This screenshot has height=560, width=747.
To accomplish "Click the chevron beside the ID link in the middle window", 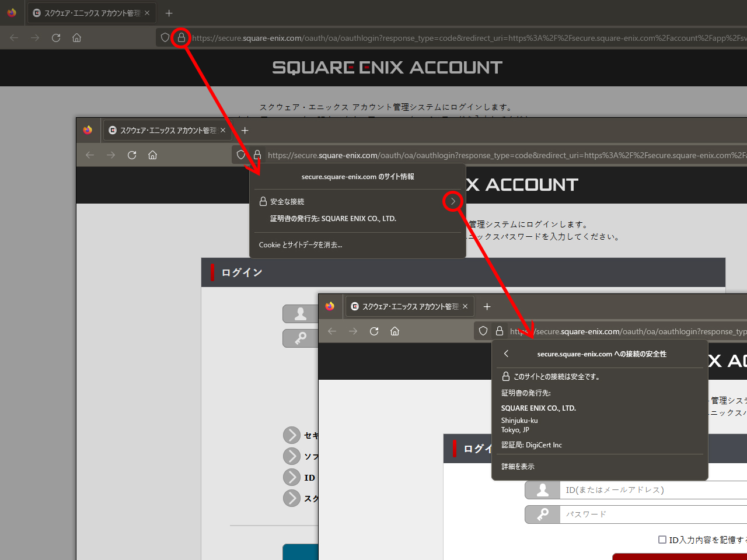I will pos(292,477).
